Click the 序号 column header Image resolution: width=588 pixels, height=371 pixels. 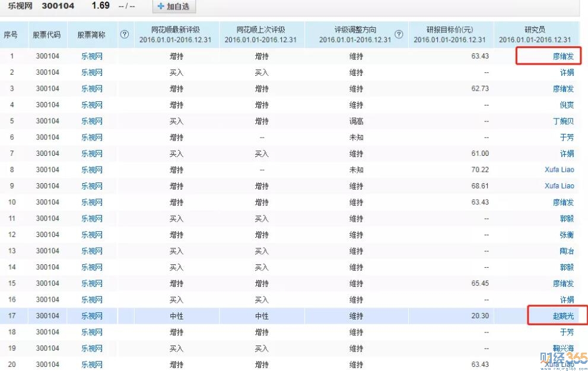(x=11, y=35)
